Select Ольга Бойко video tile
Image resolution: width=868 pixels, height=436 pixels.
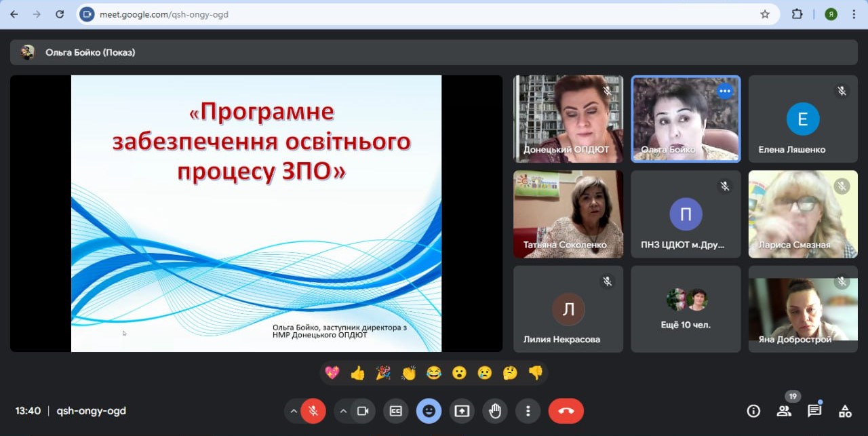pos(686,119)
